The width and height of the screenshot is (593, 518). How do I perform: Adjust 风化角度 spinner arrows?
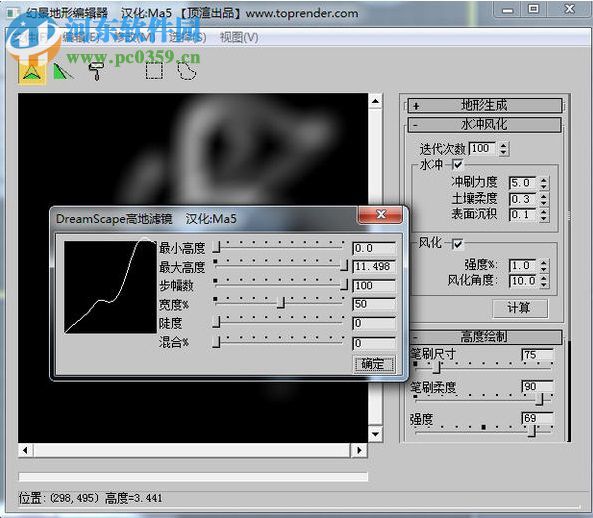pyautogui.click(x=544, y=281)
